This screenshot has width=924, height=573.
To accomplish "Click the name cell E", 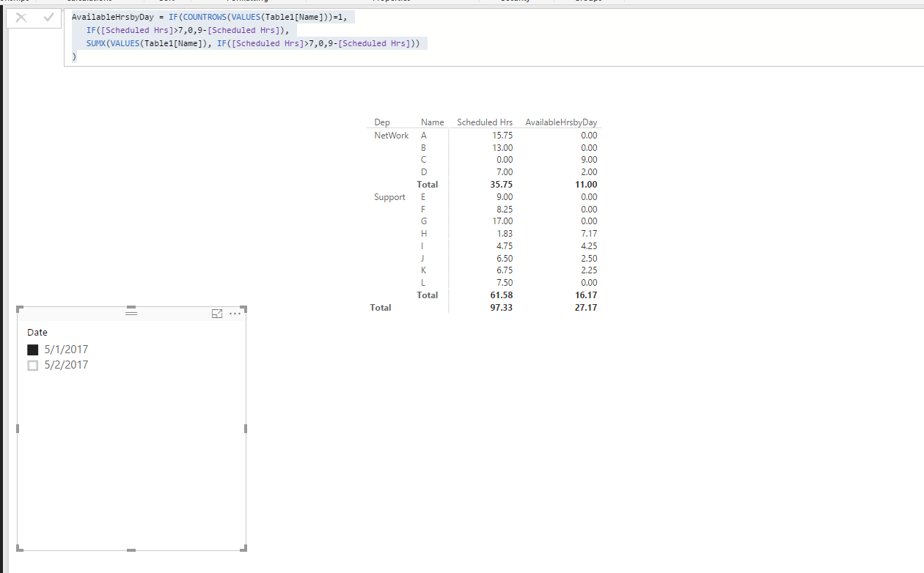I will click(424, 197).
